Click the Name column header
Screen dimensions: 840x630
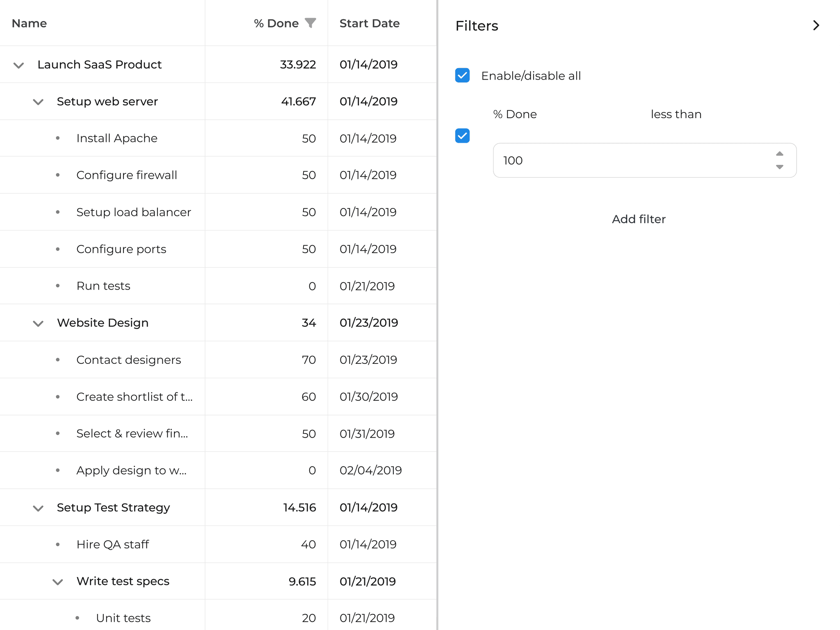[29, 23]
